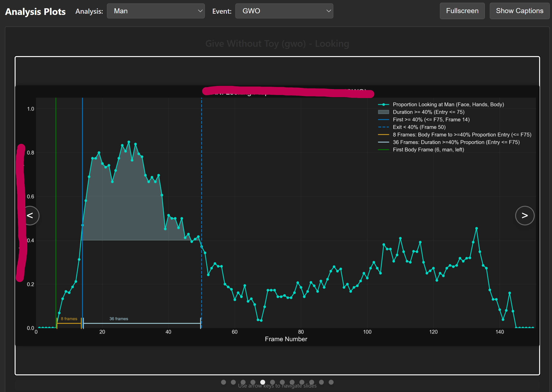The height and width of the screenshot is (392, 552).
Task: Click x-axis tick label 100
Action: [367, 332]
